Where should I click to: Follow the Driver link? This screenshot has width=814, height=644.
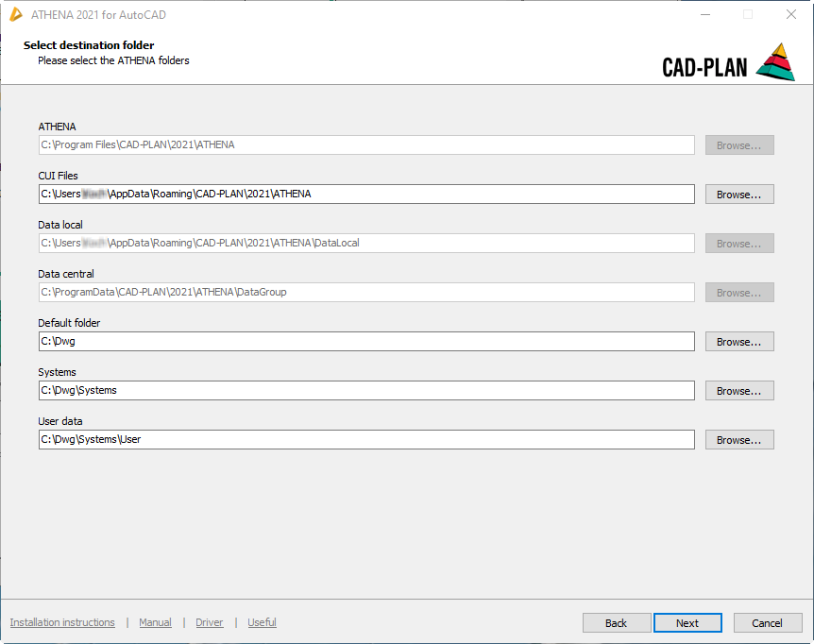pyautogui.click(x=210, y=622)
